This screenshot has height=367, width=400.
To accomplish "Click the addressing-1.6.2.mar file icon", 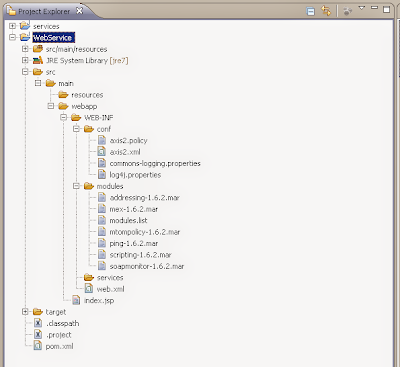I will pos(102,197).
